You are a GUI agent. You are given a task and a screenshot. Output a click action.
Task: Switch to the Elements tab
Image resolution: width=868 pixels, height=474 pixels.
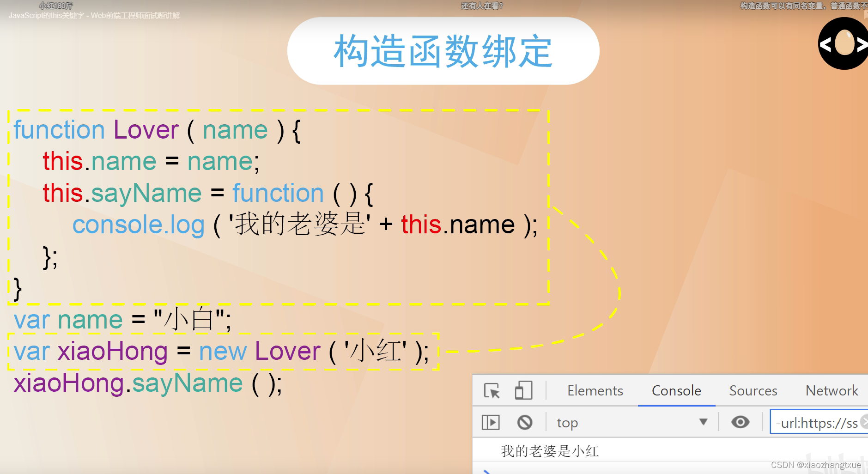click(595, 391)
